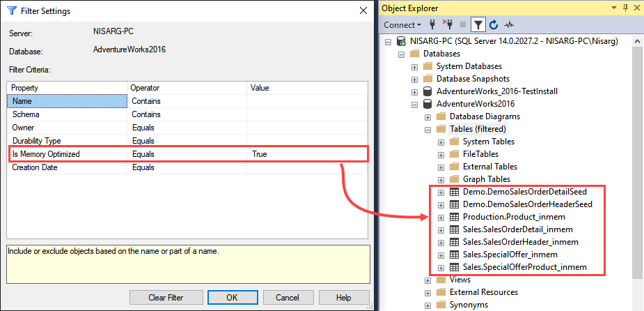The image size is (644, 311).
Task: Expand the Database Diagrams node
Action: tap(427, 117)
